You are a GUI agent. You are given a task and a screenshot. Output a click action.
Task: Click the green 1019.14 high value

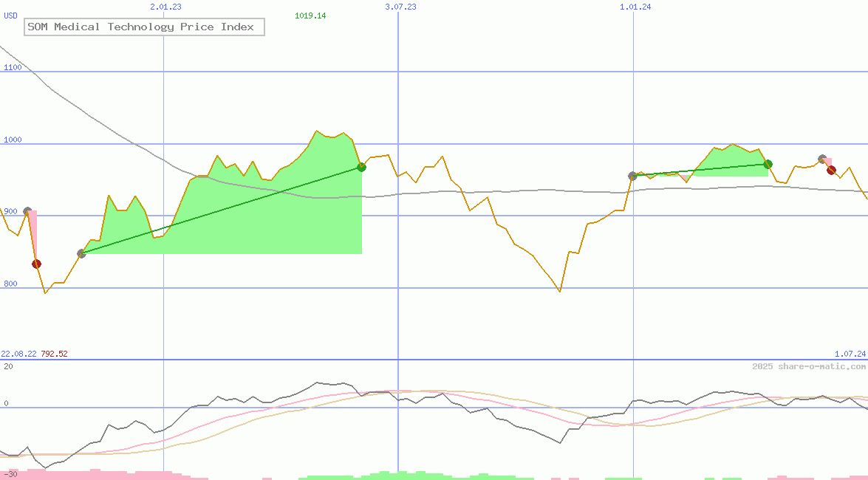click(310, 16)
